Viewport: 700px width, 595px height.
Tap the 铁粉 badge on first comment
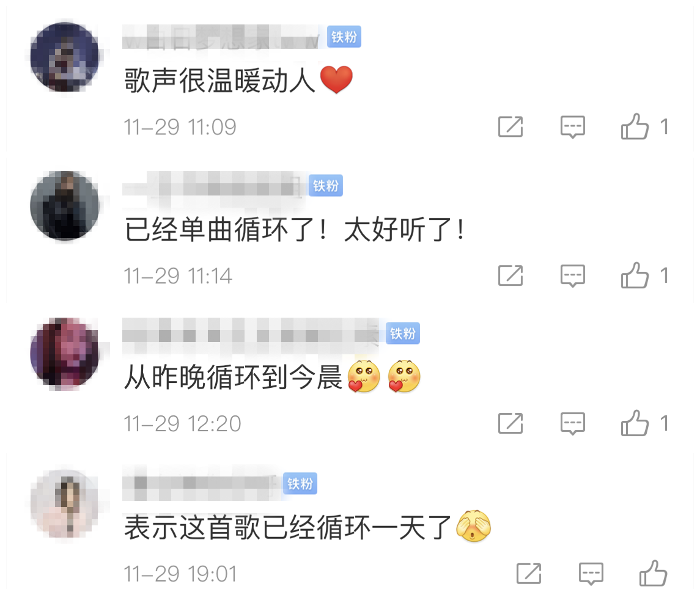point(344,37)
